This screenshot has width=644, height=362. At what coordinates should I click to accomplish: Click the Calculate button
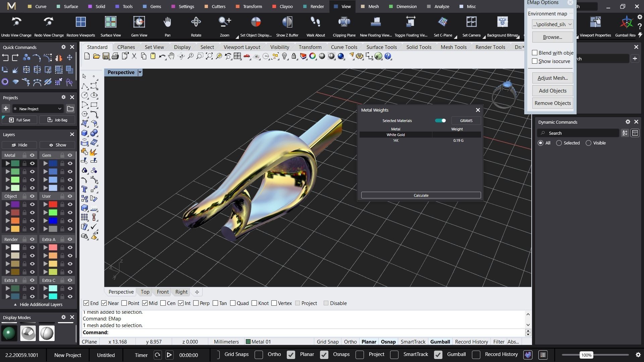421,195
